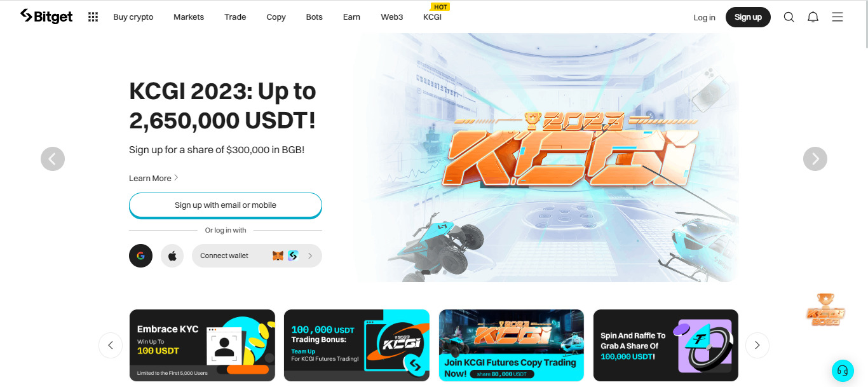This screenshot has width=868, height=387.
Task: Open the hamburger menu icon
Action: (837, 17)
